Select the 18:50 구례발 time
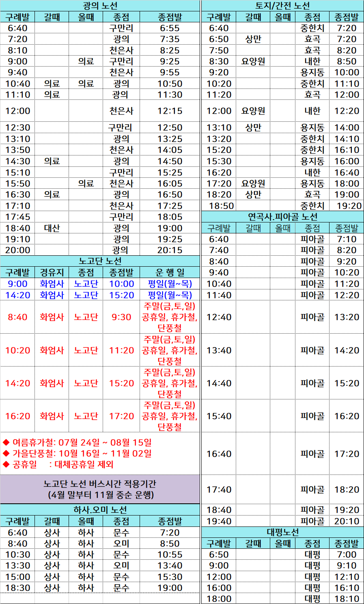The height and width of the screenshot is (604, 364). click(x=221, y=206)
